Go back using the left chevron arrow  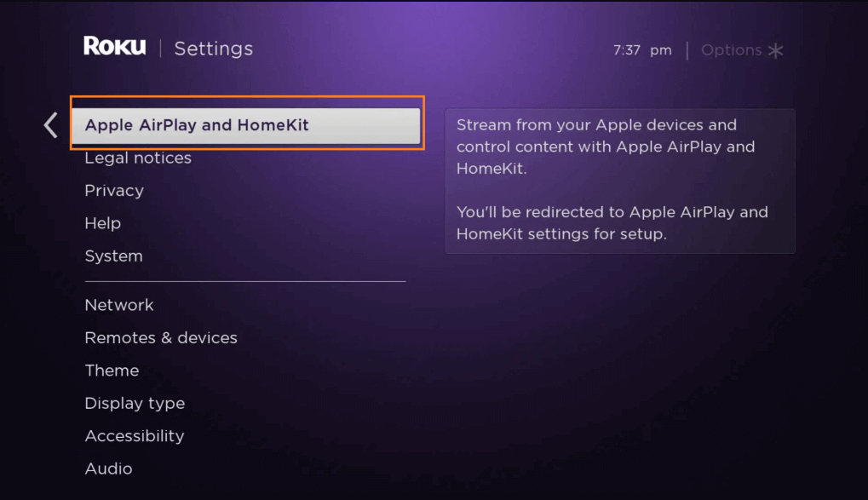point(51,125)
